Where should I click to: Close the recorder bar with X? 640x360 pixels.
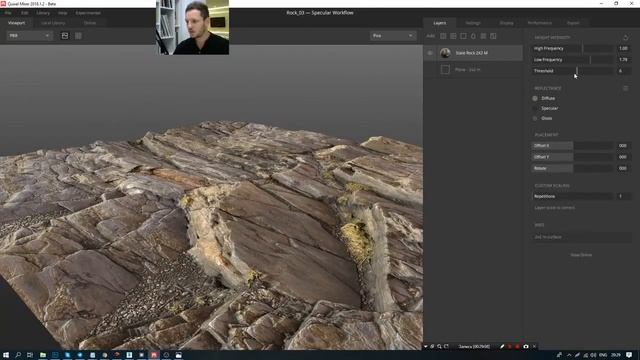tap(534, 347)
